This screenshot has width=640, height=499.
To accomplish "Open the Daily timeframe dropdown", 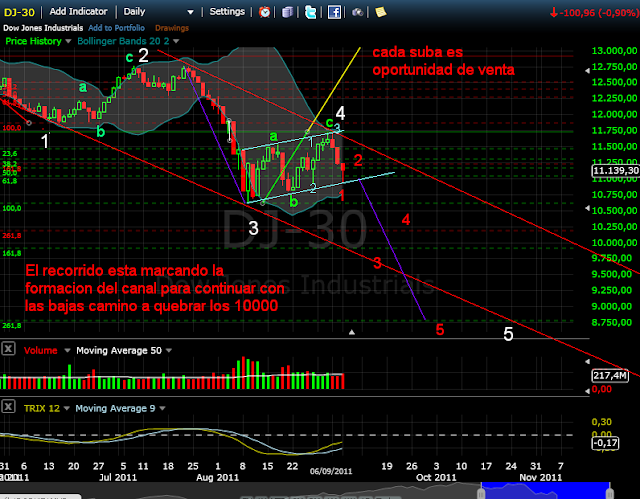I will click(x=190, y=12).
